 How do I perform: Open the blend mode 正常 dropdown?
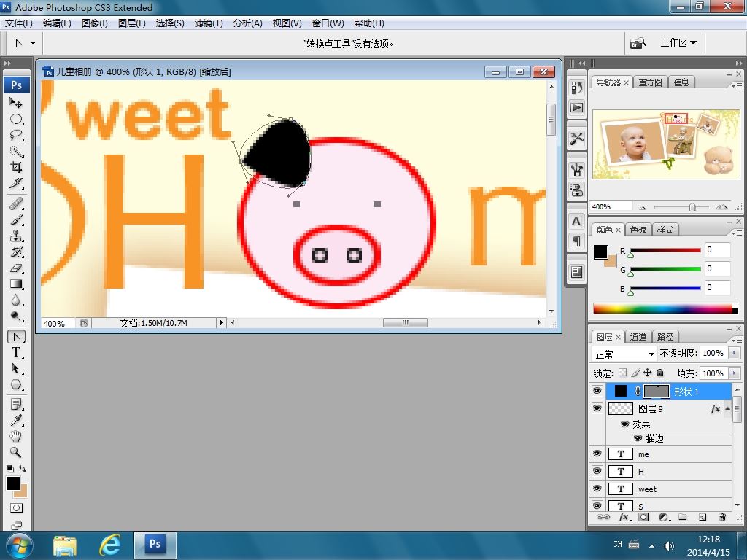(x=624, y=354)
